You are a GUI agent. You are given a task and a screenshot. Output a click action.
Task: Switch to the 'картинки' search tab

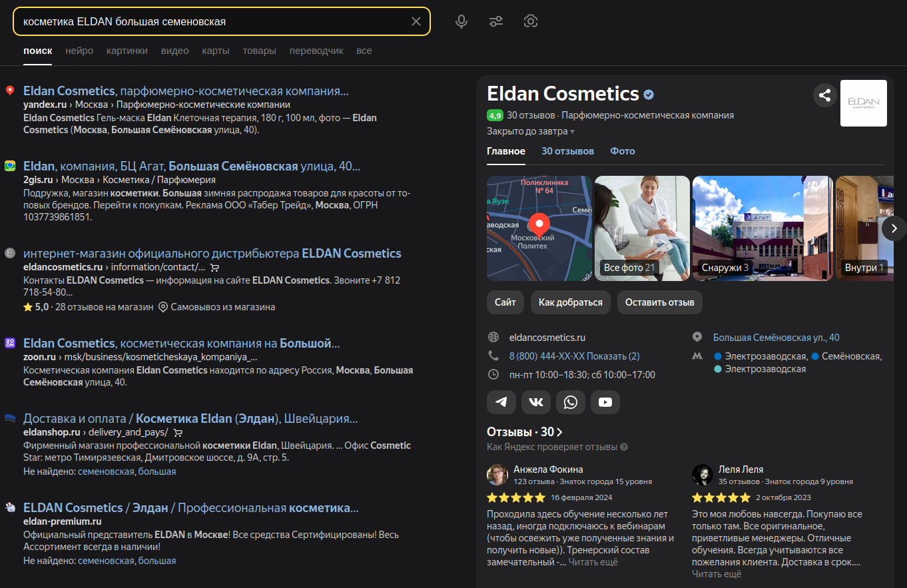pos(127,51)
